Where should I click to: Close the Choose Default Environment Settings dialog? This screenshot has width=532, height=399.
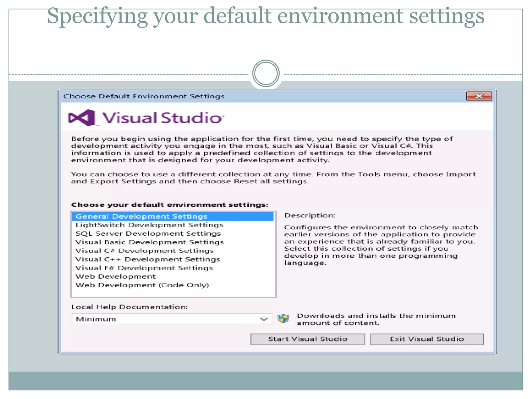479,96
